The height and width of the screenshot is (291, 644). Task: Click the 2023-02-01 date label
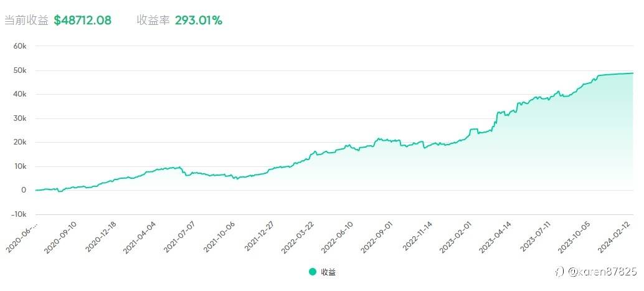tap(460, 237)
